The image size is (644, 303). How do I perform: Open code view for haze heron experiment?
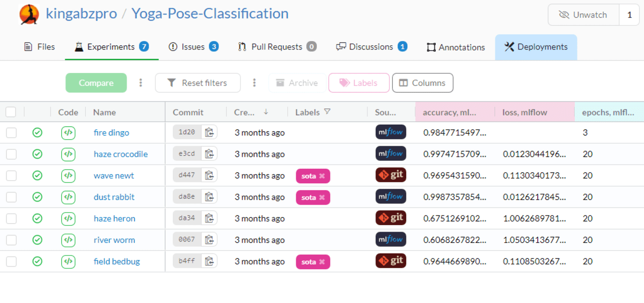68,219
